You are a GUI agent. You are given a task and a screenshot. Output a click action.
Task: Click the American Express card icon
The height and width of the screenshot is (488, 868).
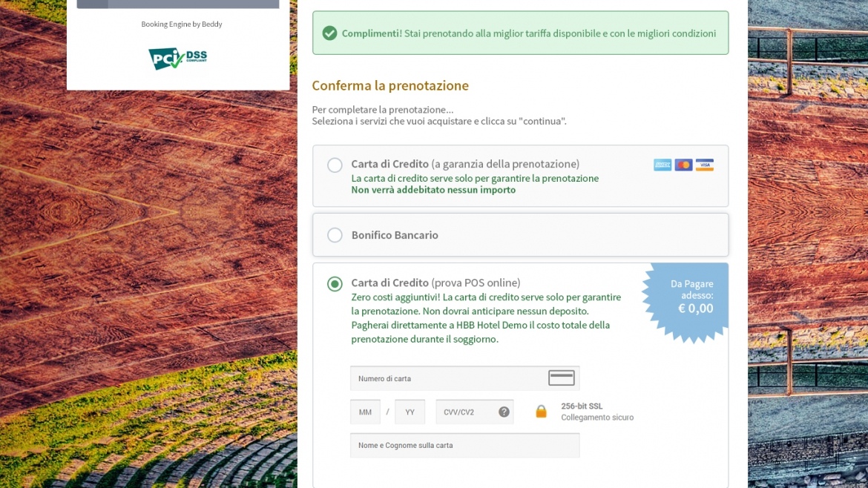pyautogui.click(x=662, y=165)
